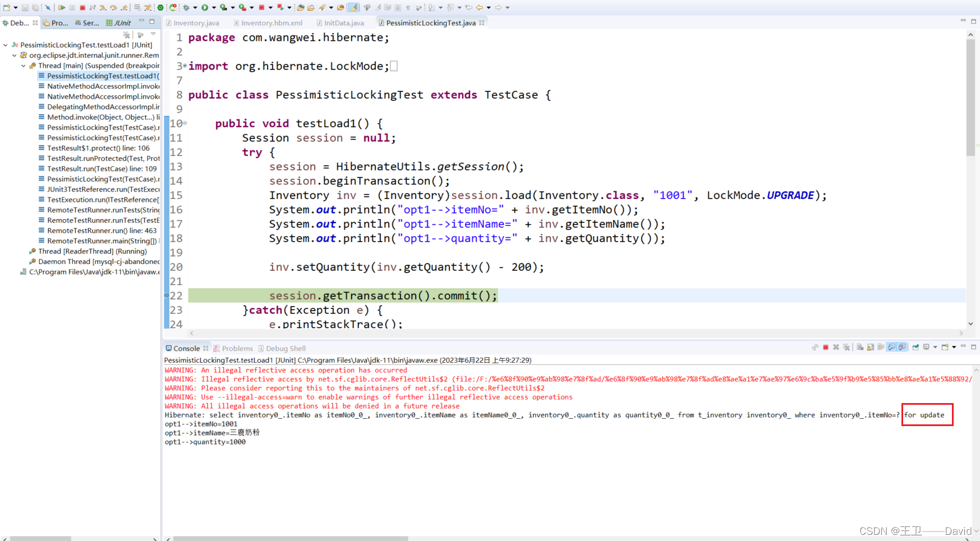Click the Open Type icon in toolbar
The image size is (980, 541).
[301, 7]
